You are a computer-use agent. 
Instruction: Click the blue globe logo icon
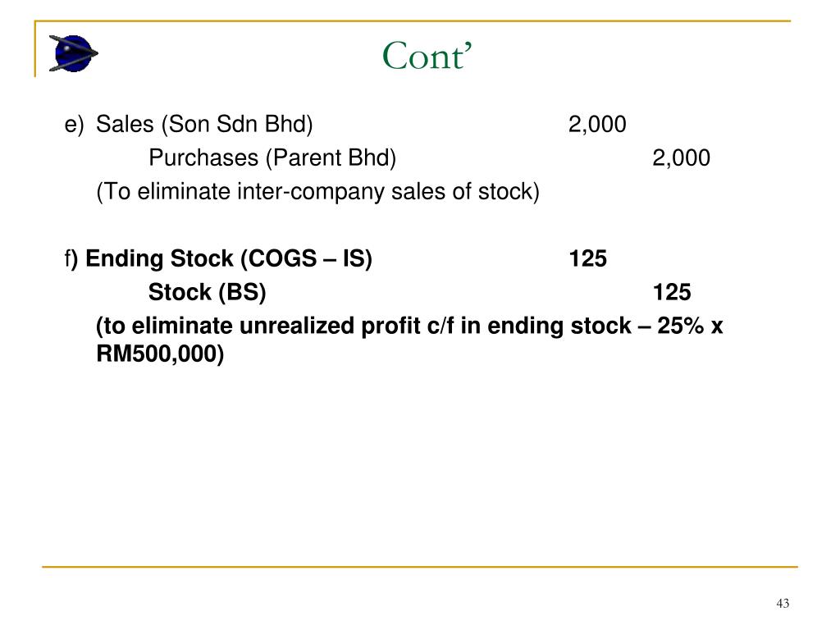[73, 53]
